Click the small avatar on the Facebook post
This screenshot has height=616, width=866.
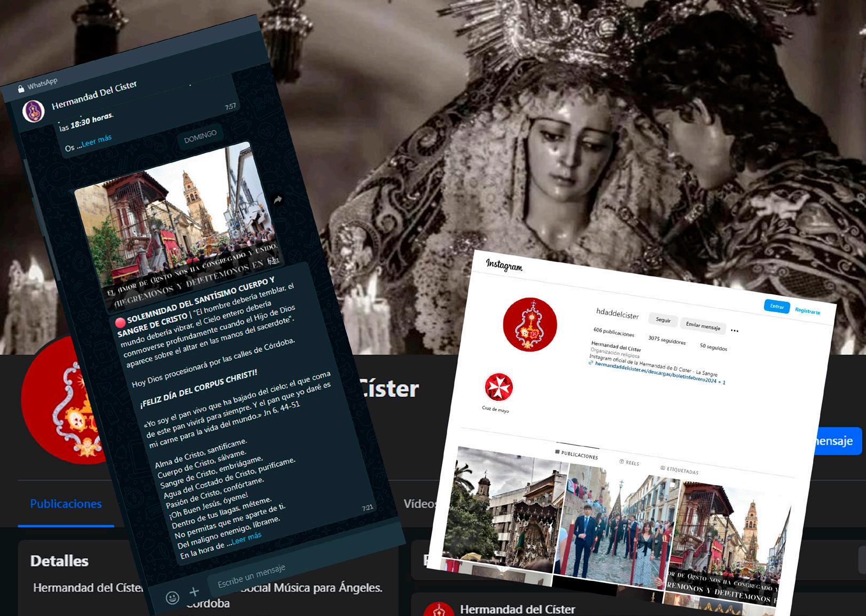438,609
